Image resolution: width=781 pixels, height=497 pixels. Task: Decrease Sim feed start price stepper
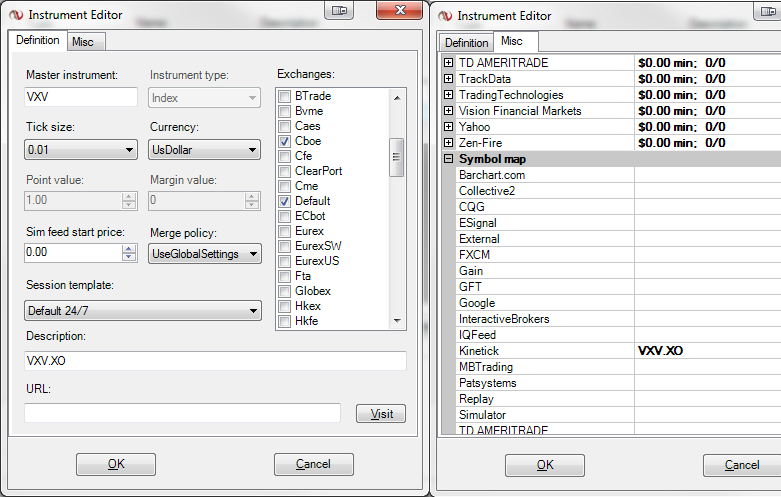click(129, 257)
